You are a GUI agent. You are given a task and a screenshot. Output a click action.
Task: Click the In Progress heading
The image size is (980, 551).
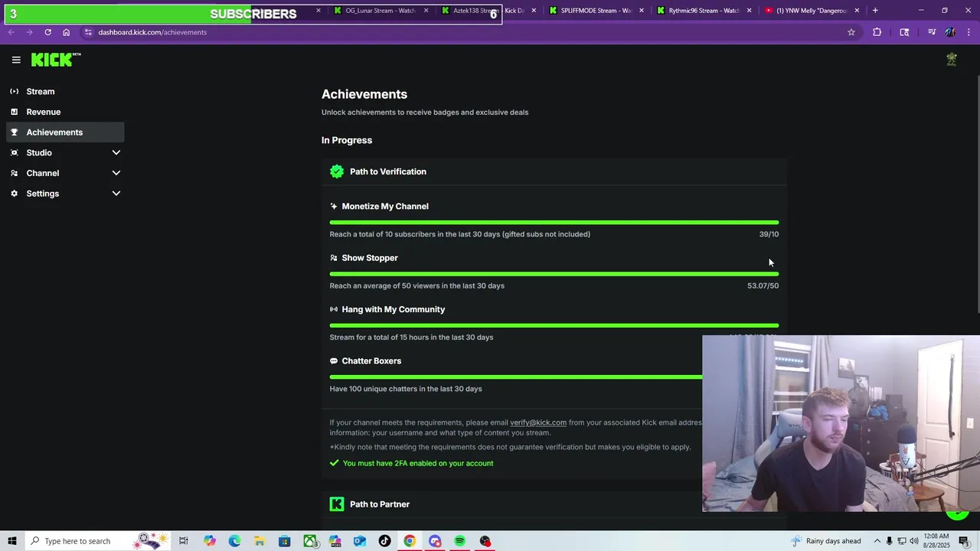tap(347, 140)
